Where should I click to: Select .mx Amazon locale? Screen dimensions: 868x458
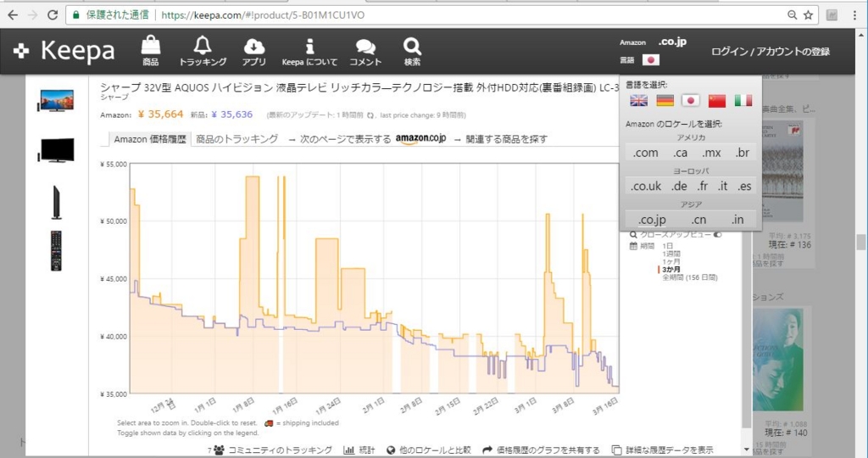tap(711, 153)
